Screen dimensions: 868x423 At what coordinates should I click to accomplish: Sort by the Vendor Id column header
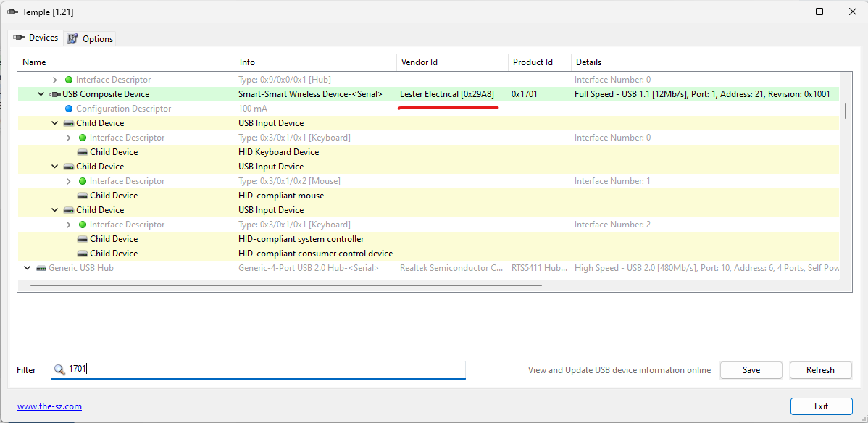452,62
